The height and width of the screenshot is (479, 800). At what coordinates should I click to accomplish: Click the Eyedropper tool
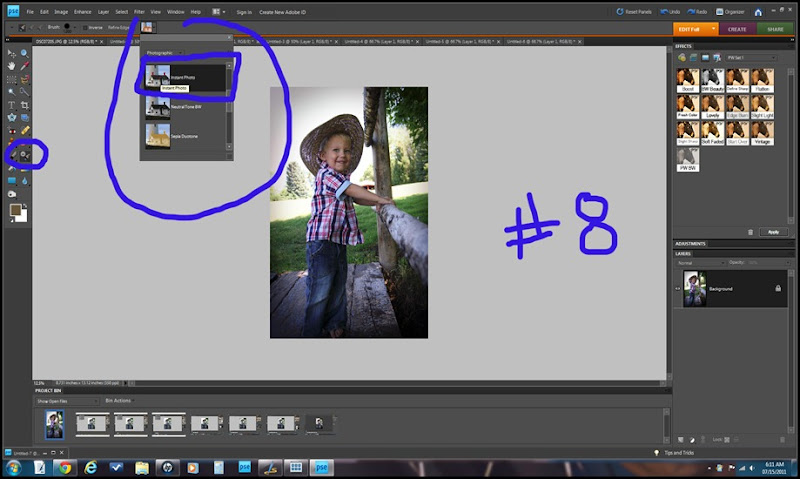point(25,66)
